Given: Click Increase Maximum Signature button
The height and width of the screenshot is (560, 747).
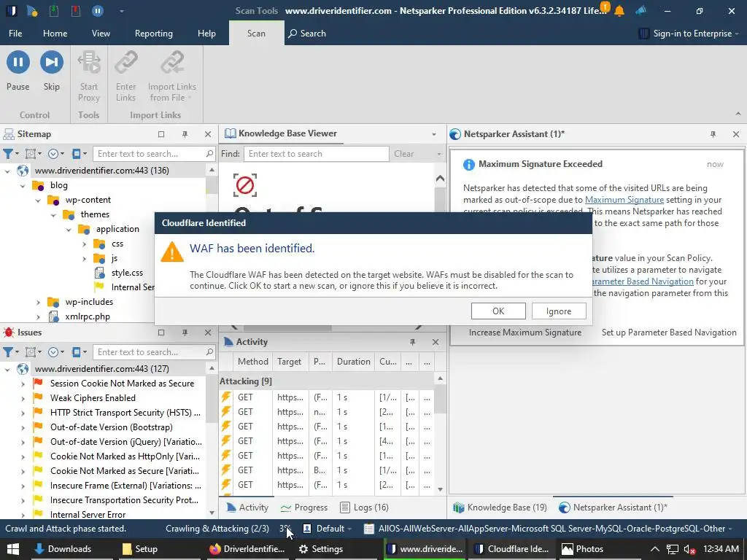Looking at the screenshot, I should click(525, 332).
